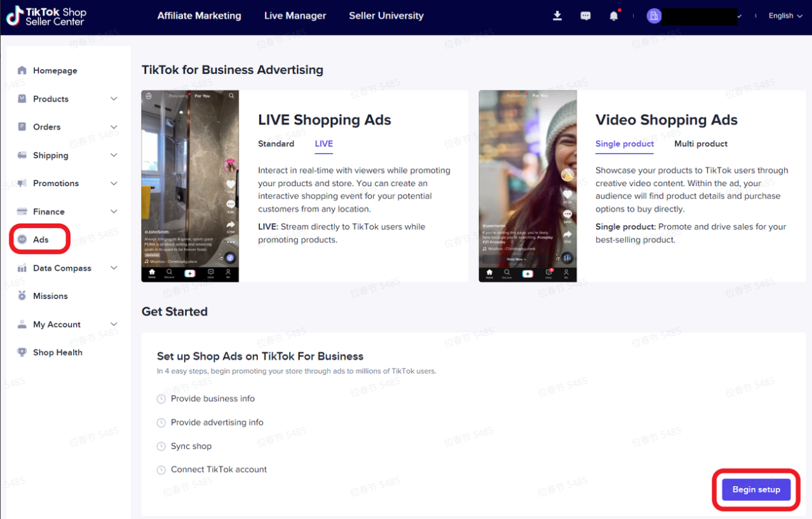Click the Ads sidebar icon
812x519 pixels.
[22, 240]
